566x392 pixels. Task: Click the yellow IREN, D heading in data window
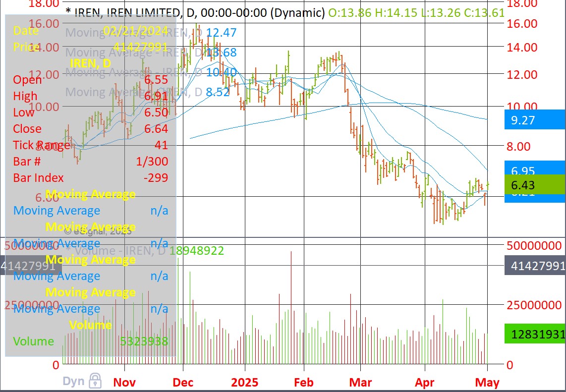tap(90, 63)
